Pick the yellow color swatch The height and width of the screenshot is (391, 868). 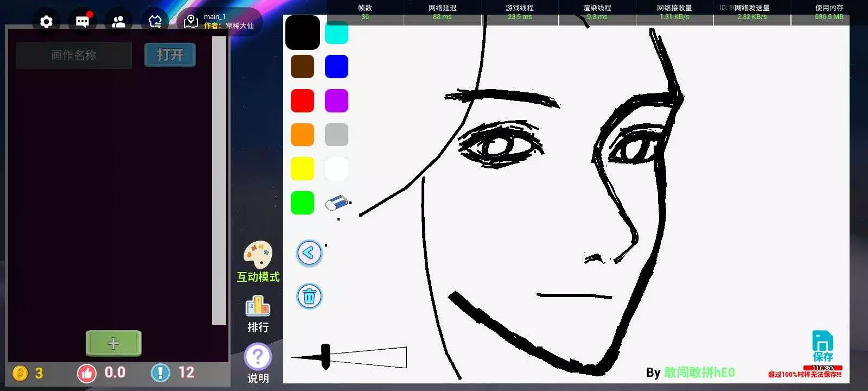coord(302,169)
